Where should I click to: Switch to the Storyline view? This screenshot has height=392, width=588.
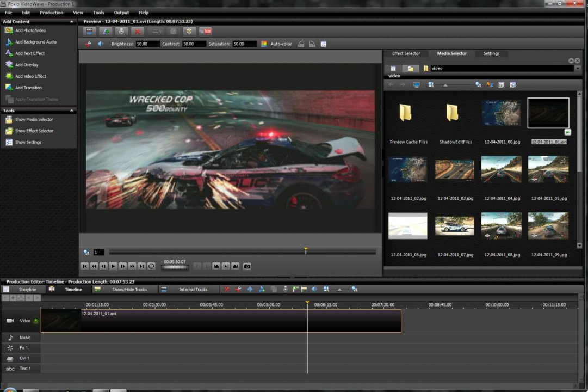[x=27, y=290]
